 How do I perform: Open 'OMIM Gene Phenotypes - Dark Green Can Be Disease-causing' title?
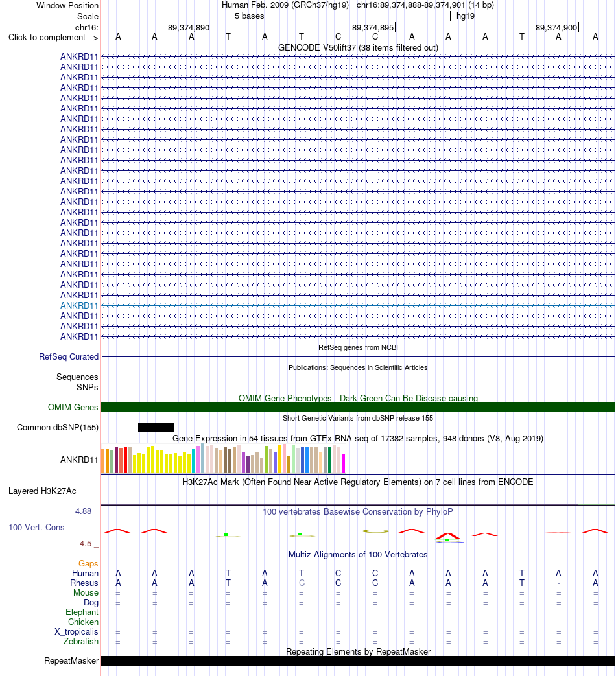(x=358, y=399)
